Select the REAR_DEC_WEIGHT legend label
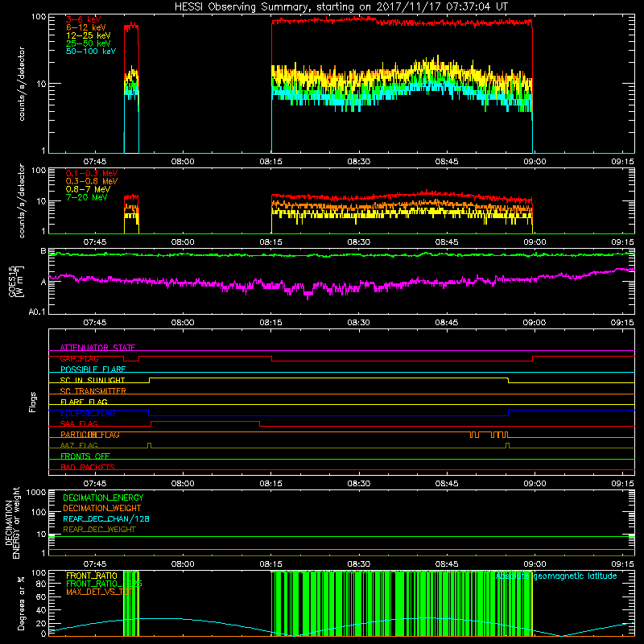 (x=99, y=530)
